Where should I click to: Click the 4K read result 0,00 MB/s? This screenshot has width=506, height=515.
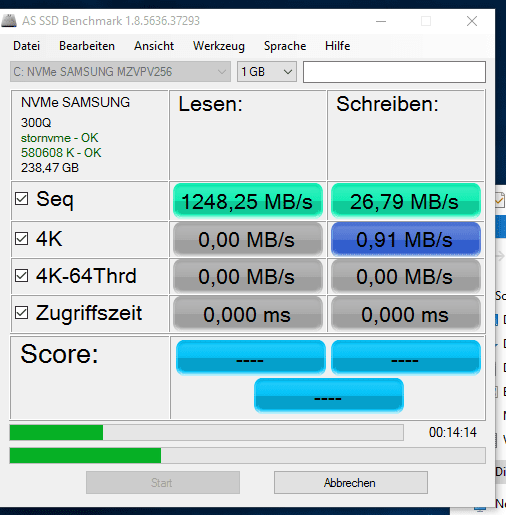tap(248, 239)
